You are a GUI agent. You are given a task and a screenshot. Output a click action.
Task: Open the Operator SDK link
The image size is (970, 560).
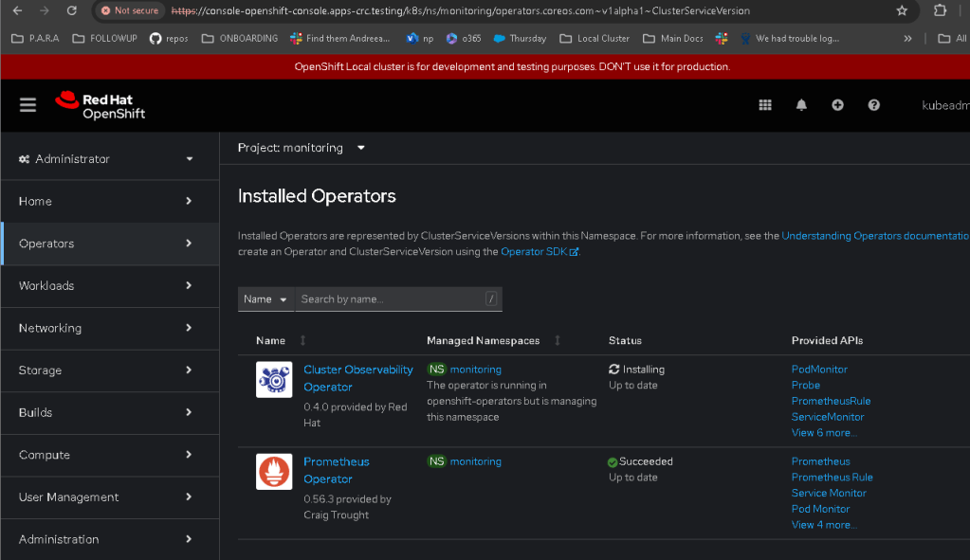[x=540, y=251]
